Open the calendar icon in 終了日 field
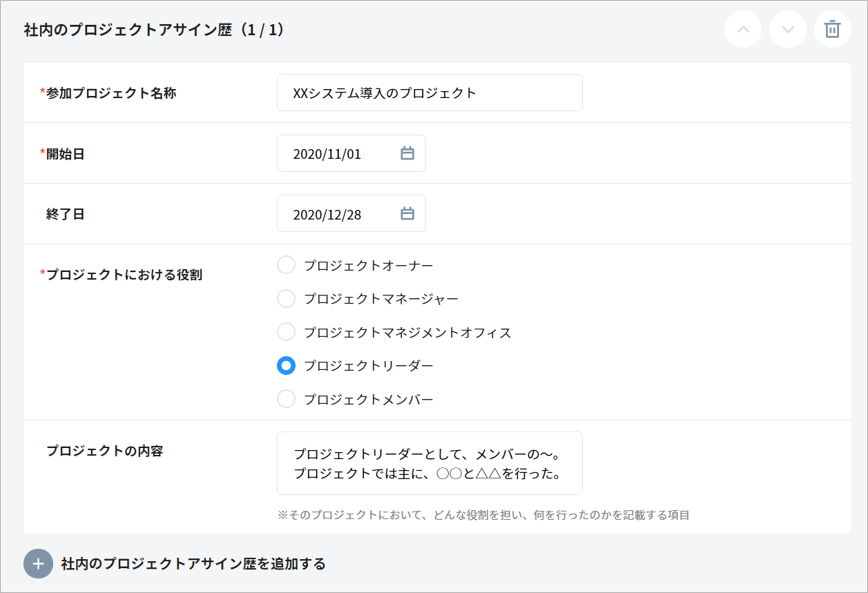The height and width of the screenshot is (593, 868). [407, 214]
